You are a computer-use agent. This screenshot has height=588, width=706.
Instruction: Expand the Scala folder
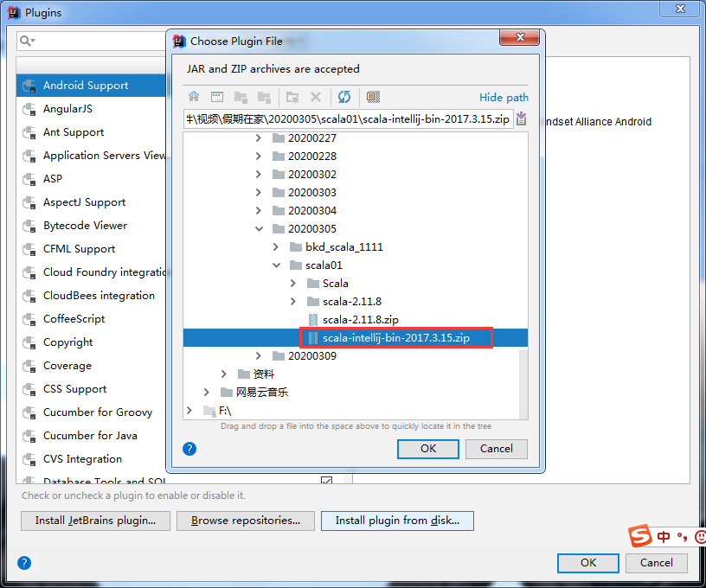click(x=293, y=284)
